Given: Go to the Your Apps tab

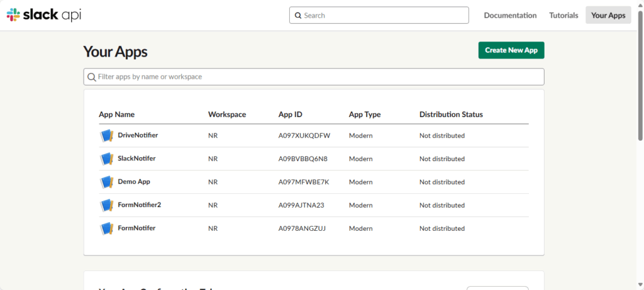Looking at the screenshot, I should [608, 15].
